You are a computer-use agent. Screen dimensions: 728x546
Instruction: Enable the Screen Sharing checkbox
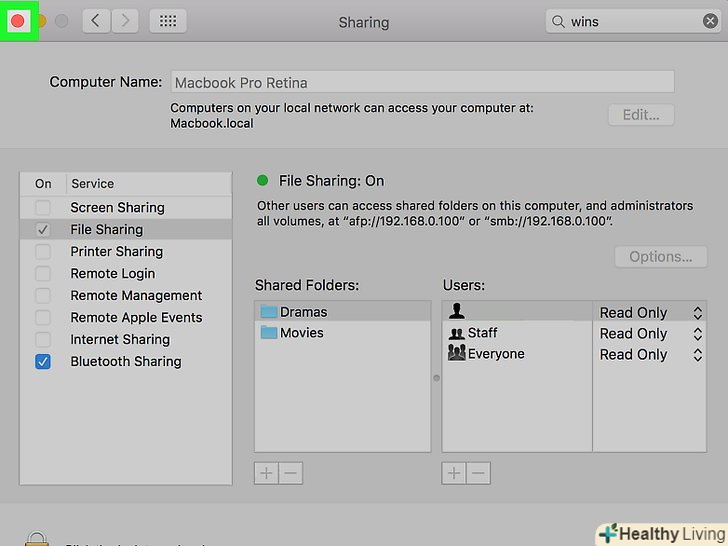tap(43, 208)
